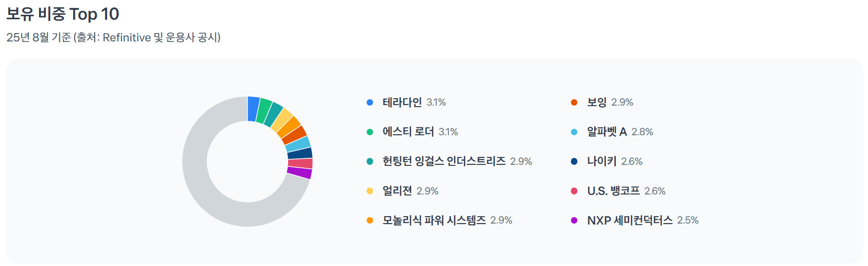
Task: Select the teal dot beside 헌팅턴 잉걸스 인더스트리즈
Action: tap(370, 161)
